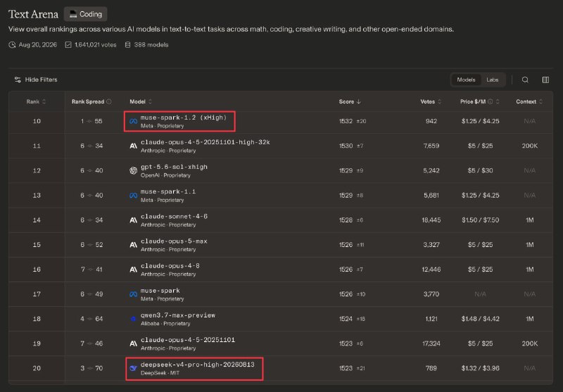The image size is (563, 392).
Task: Click the $5 / $30 price cell
Action: coord(480,171)
